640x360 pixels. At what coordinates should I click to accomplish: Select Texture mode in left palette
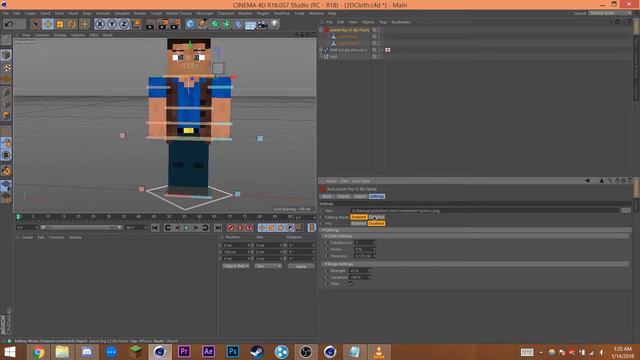click(x=6, y=67)
